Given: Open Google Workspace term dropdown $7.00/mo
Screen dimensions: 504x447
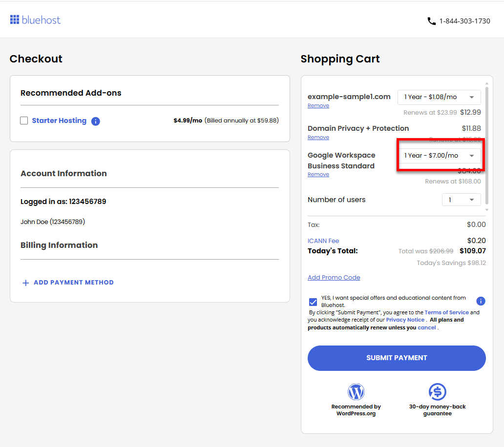Looking at the screenshot, I should 439,156.
